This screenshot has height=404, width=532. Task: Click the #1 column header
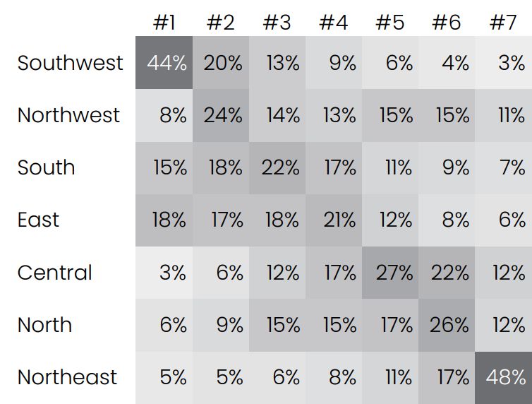point(164,23)
